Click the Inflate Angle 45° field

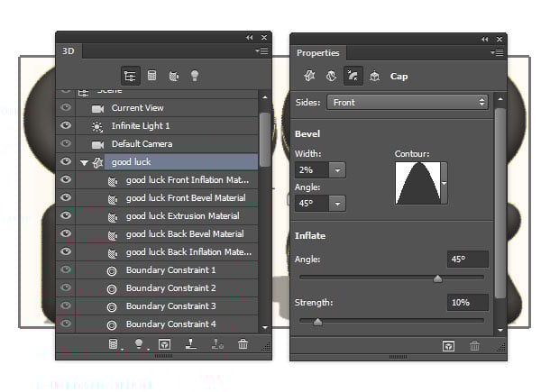(x=467, y=259)
